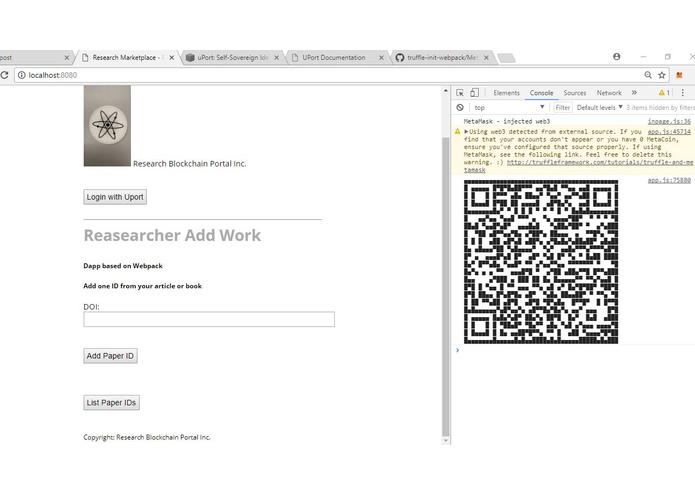Click the console Filter field
The width and height of the screenshot is (695, 494).
click(x=562, y=107)
